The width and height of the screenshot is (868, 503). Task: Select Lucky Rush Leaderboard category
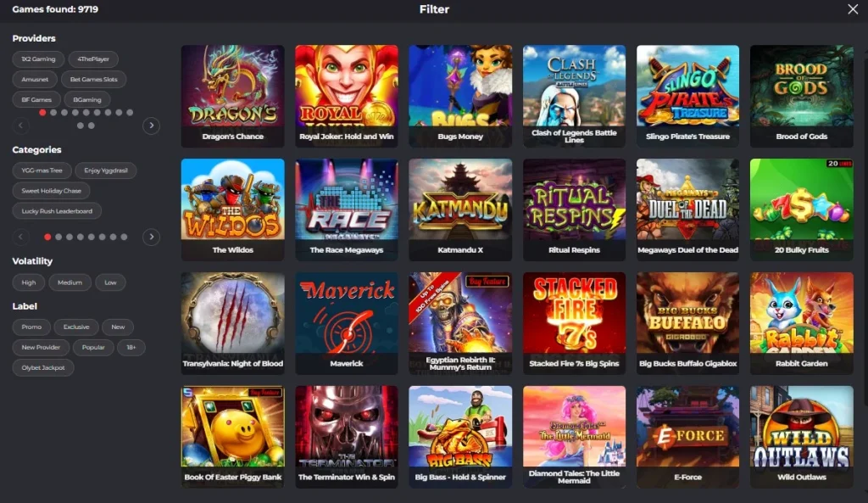click(57, 211)
